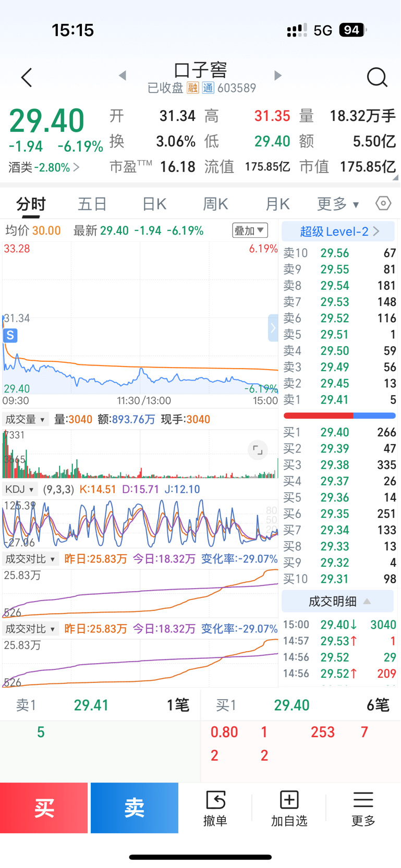The height and width of the screenshot is (868, 401).
Task: Open chart settings hexagon icon
Action: tap(383, 203)
